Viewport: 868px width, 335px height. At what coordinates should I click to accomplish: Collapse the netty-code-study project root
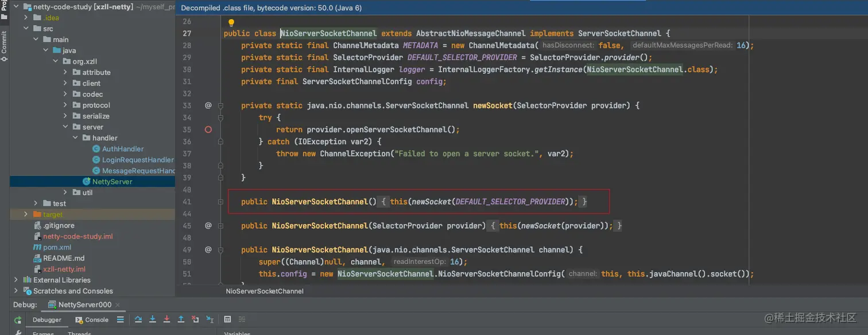16,7
